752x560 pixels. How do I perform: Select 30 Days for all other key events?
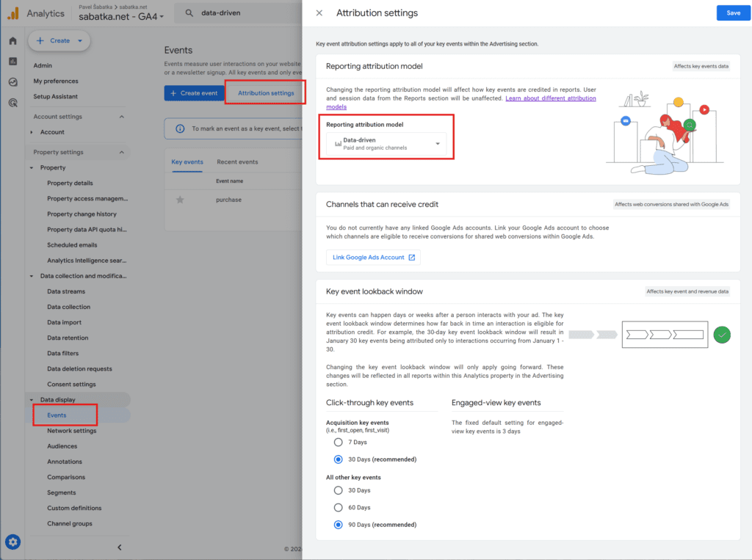point(338,490)
